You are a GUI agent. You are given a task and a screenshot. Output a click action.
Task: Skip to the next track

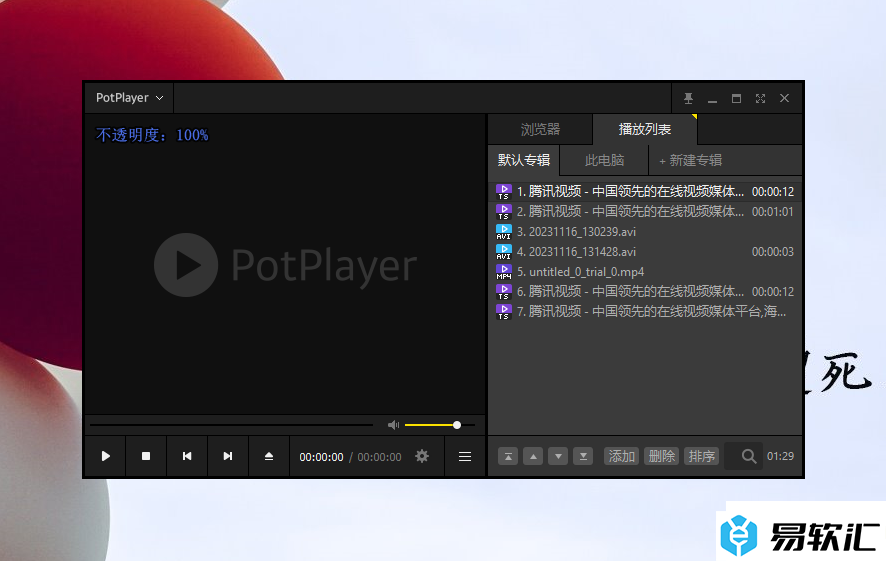pos(228,456)
